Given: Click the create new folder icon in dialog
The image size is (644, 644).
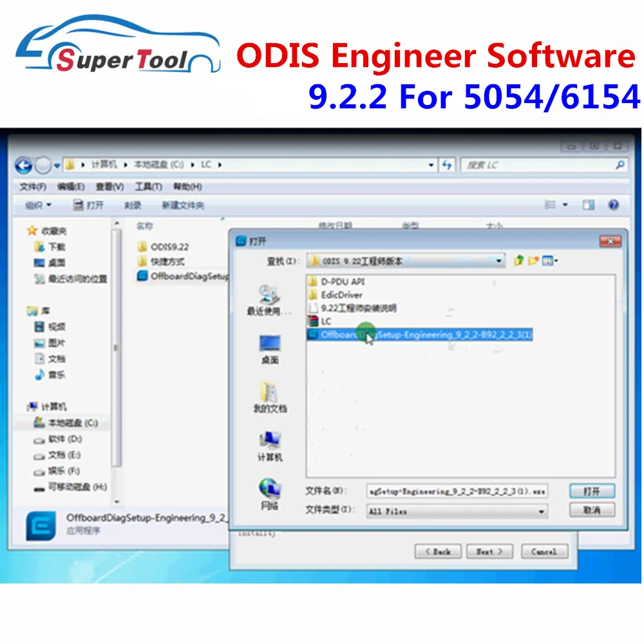Looking at the screenshot, I should (x=533, y=260).
